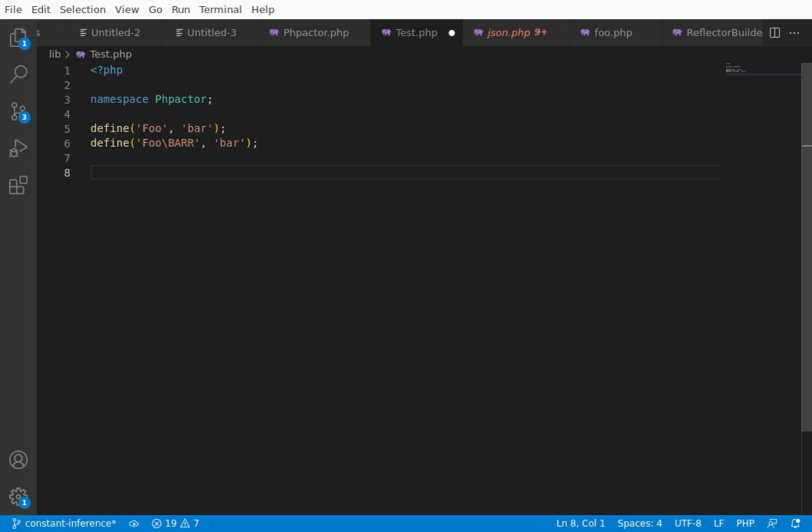Change indentation via Spaces: 4
Screen dimensions: 812x532
pyautogui.click(x=640, y=524)
